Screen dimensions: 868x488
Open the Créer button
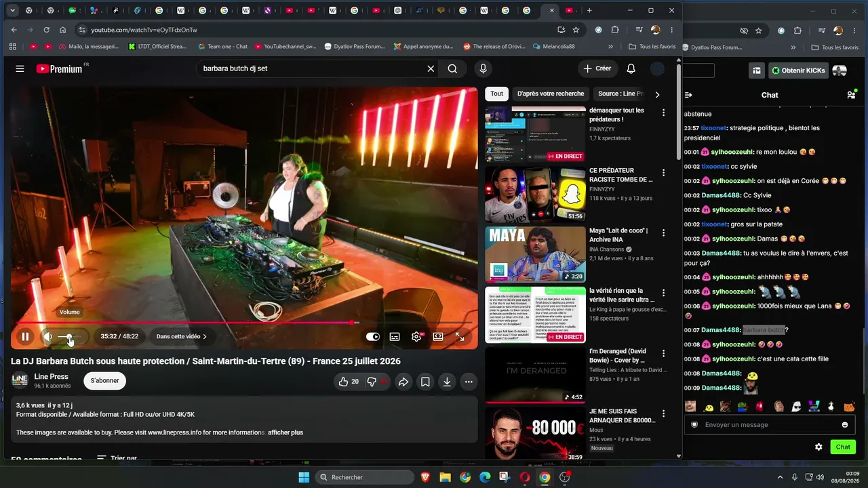[x=597, y=68]
